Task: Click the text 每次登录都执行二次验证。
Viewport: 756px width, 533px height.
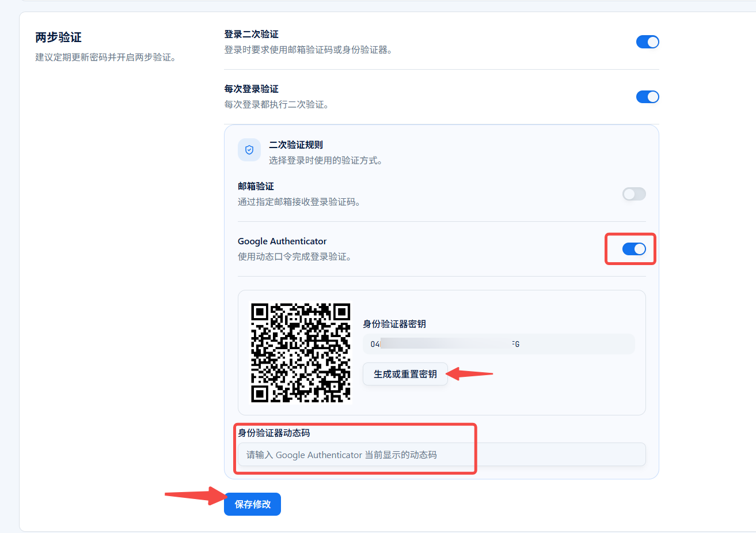Action: point(277,105)
